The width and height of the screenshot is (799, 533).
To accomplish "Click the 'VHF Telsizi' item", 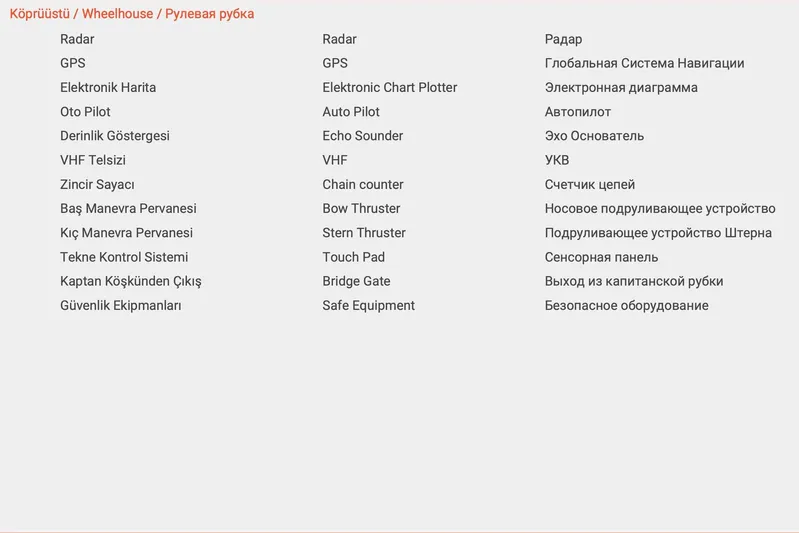I will point(93,160).
